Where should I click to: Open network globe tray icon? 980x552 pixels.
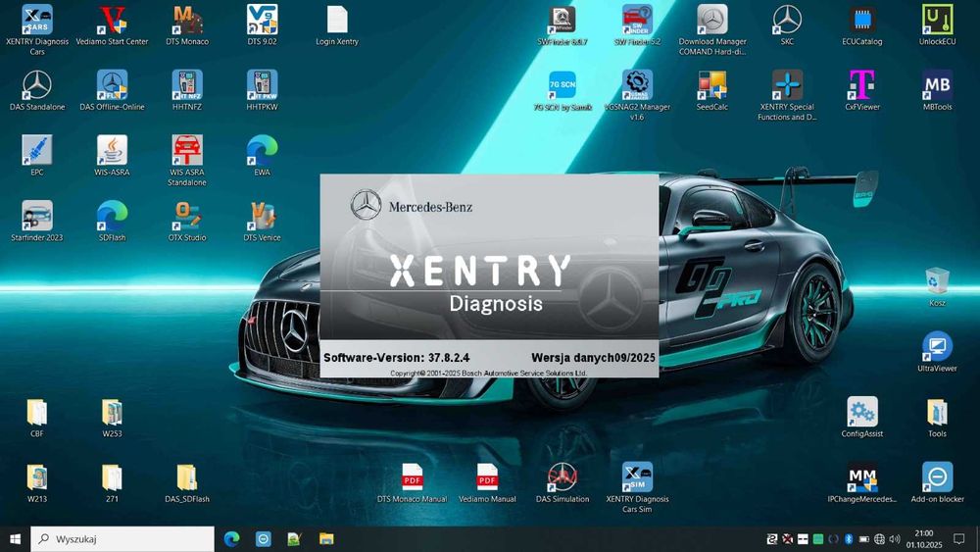[879, 539]
